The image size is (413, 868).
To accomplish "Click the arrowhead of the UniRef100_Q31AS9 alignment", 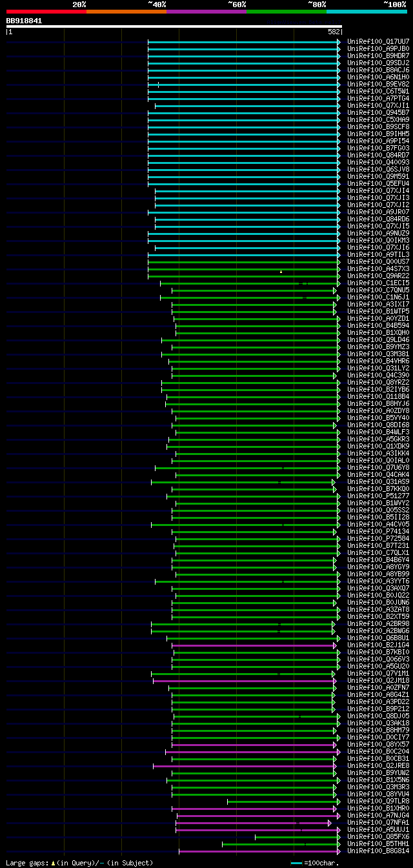I will pos(334,481).
